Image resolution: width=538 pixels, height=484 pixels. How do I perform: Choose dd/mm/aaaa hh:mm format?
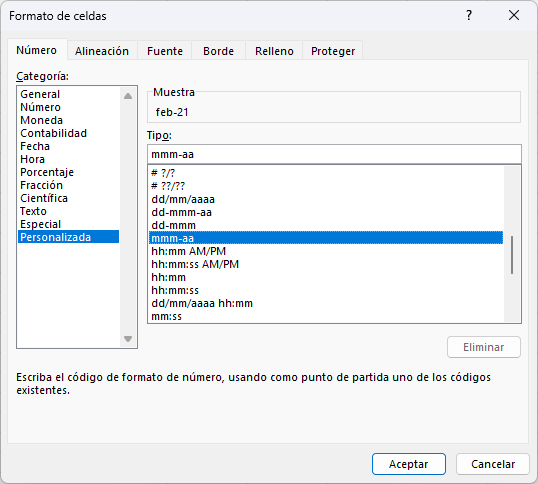(x=326, y=304)
